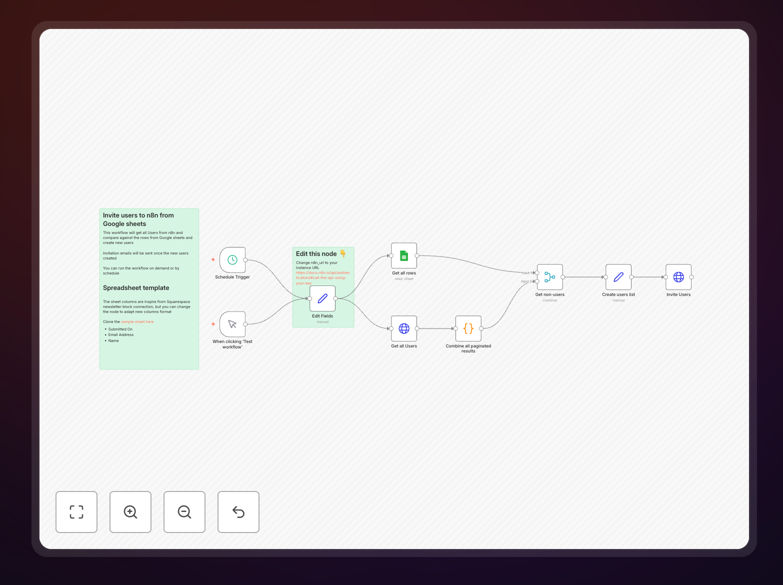Open the Get all Users globe node
Viewport: 783px width, 585px height.
(404, 328)
